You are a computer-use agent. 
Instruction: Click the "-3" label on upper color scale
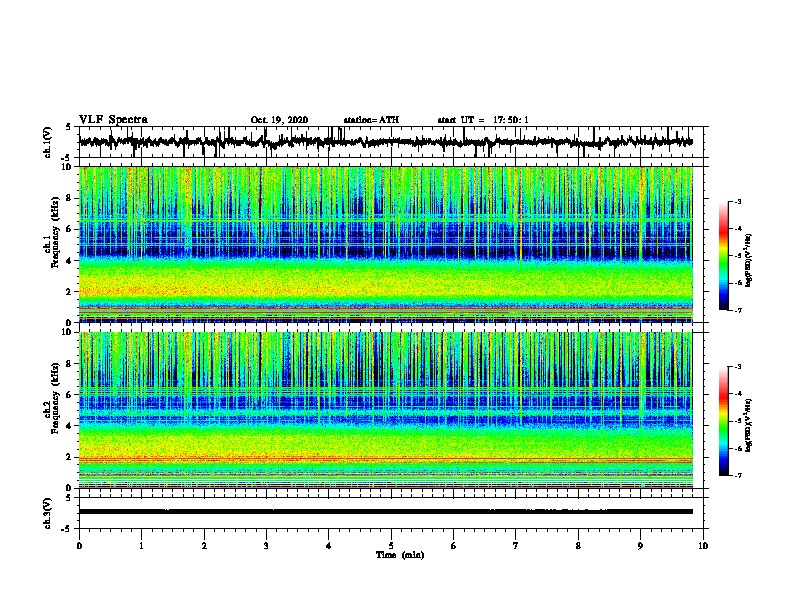click(x=737, y=201)
